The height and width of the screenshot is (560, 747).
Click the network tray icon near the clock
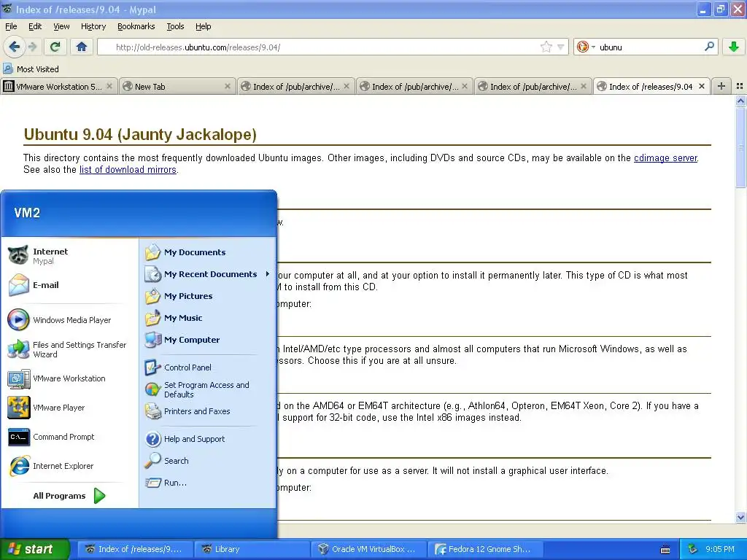coord(693,549)
